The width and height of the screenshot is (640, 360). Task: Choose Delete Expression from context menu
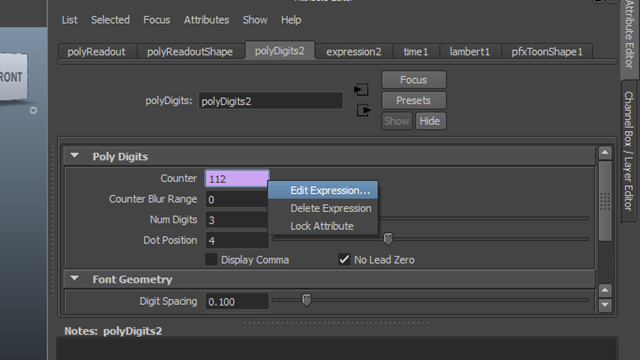(x=323, y=208)
